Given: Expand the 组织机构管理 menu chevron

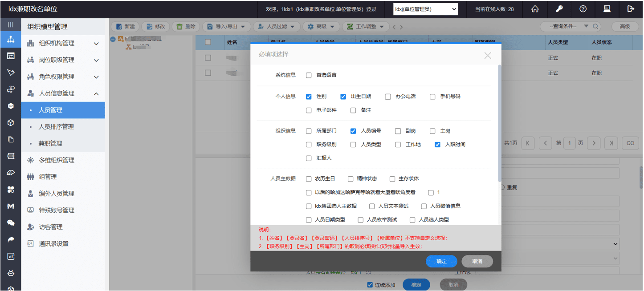Looking at the screenshot, I should tap(96, 44).
